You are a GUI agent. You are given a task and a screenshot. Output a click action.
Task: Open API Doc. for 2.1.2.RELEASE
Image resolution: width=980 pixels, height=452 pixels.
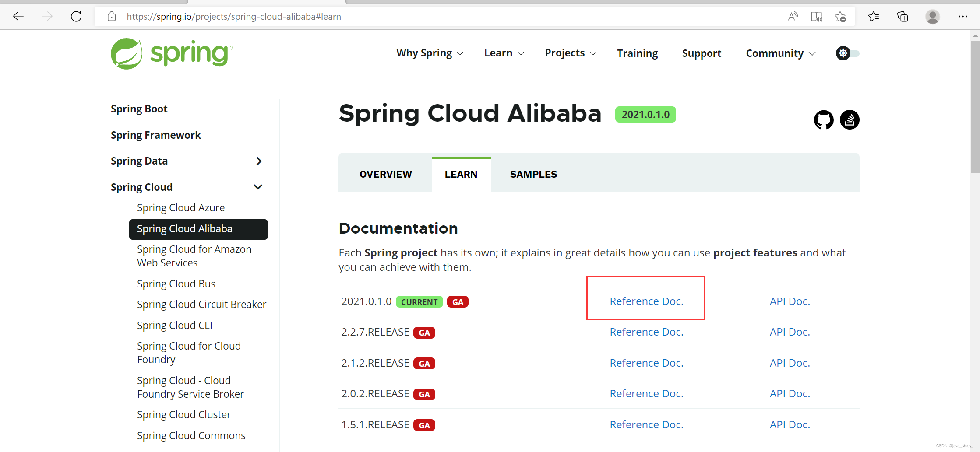pyautogui.click(x=790, y=363)
